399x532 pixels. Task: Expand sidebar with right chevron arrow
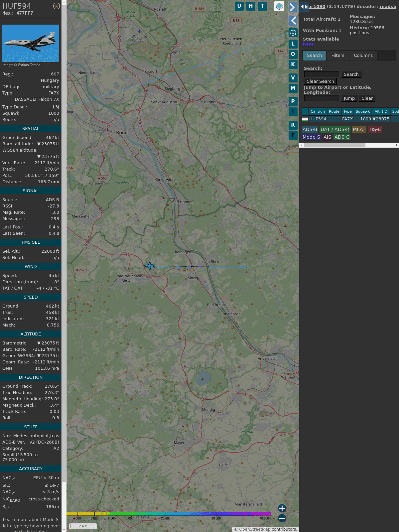click(293, 7)
